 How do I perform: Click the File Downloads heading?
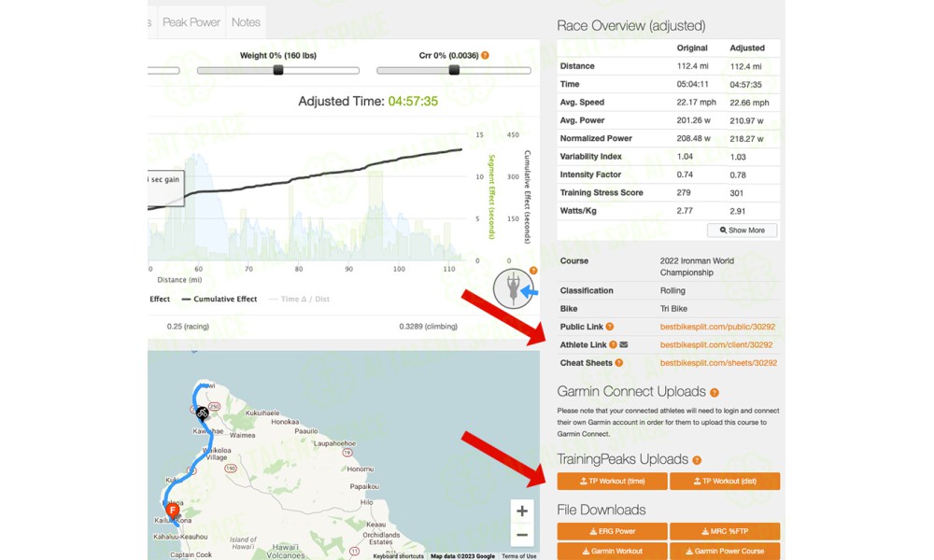601,510
